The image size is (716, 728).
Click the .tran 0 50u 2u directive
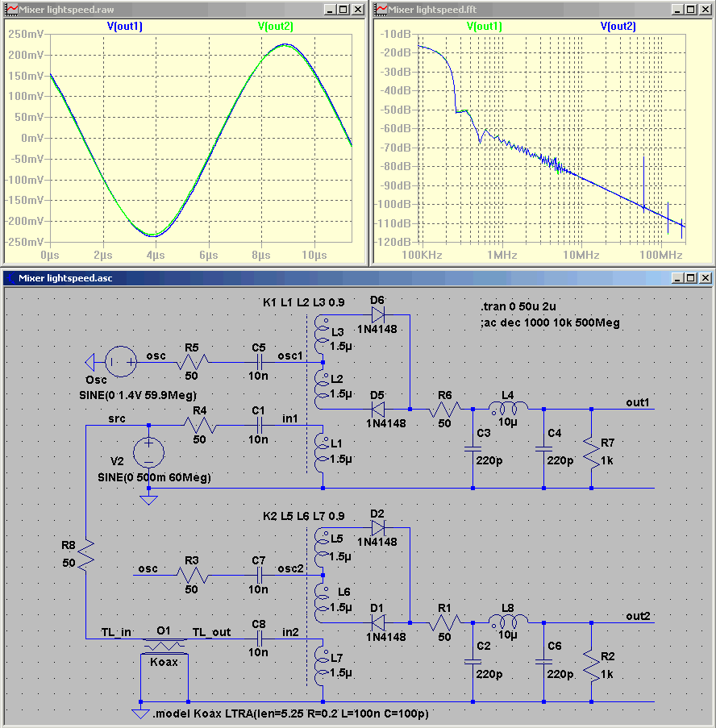[x=518, y=306]
